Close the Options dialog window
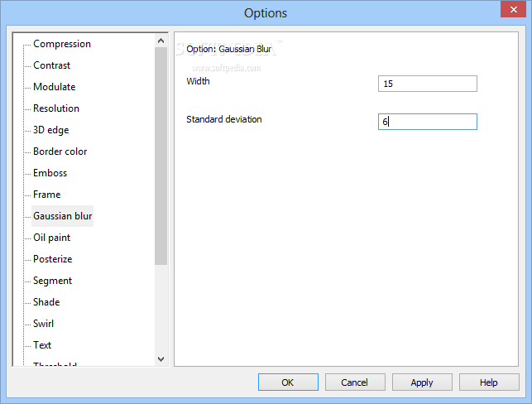Screen dimensions: 532x404 pyautogui.click(x=513, y=9)
